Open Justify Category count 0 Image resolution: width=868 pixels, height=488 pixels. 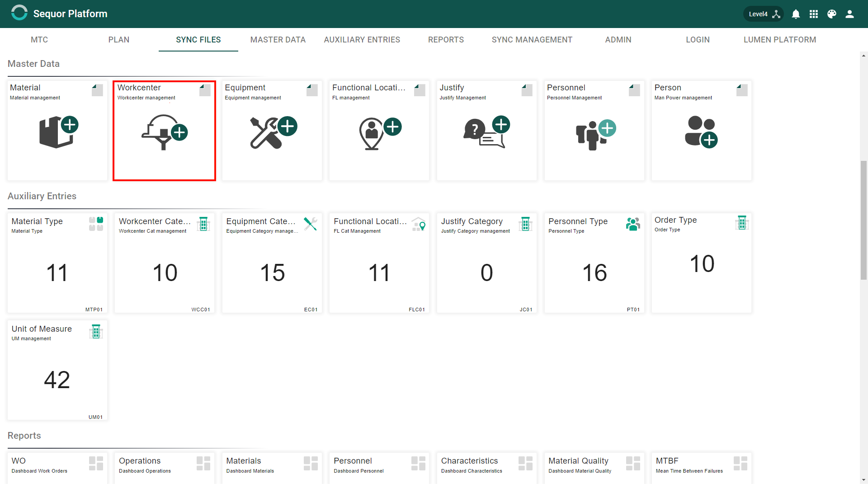pyautogui.click(x=487, y=273)
